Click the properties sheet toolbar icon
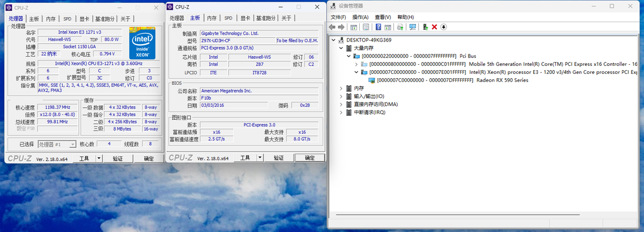The image size is (644, 232). [x=366, y=27]
